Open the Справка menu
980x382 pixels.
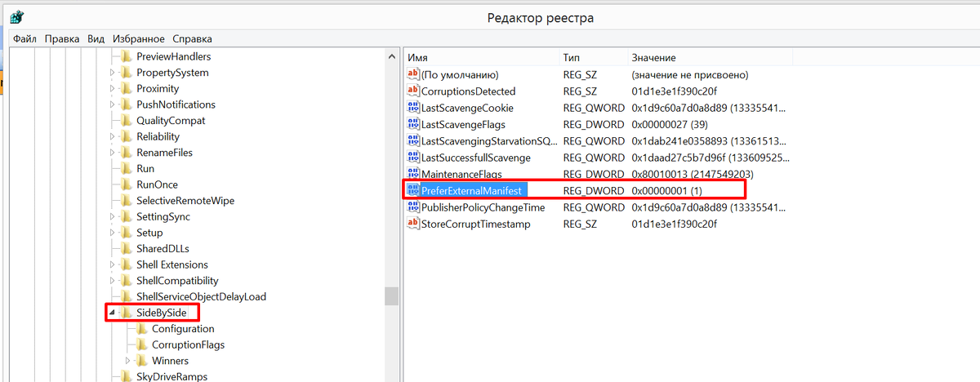coord(193,38)
